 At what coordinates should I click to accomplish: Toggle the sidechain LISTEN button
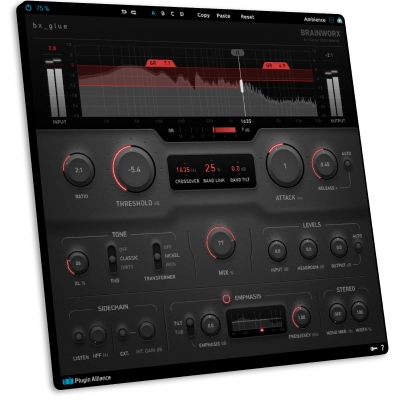pyautogui.click(x=79, y=337)
